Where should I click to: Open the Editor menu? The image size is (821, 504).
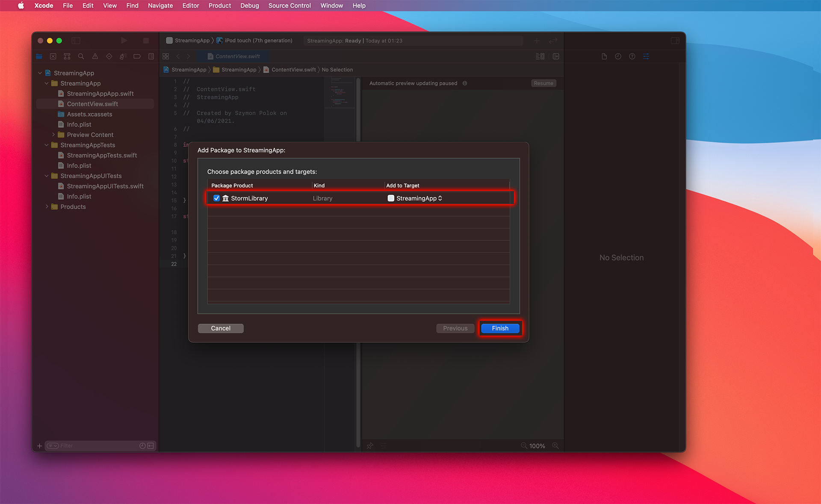coord(191,6)
